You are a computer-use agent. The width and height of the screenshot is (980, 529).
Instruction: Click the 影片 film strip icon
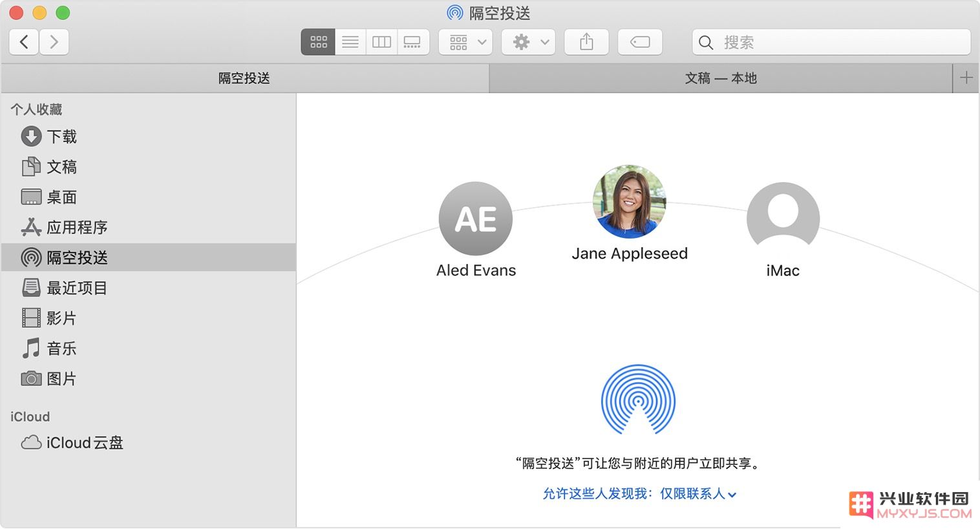coord(31,318)
